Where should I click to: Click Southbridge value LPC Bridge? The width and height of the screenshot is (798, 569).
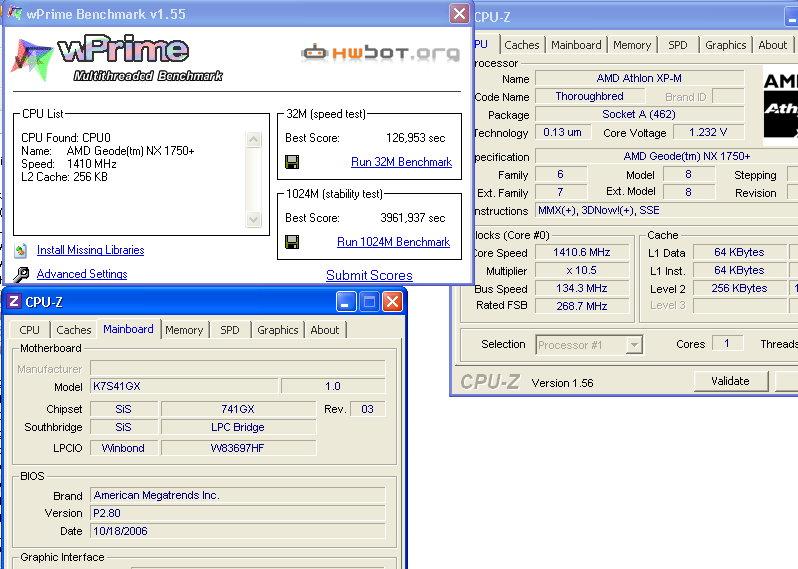pyautogui.click(x=238, y=427)
